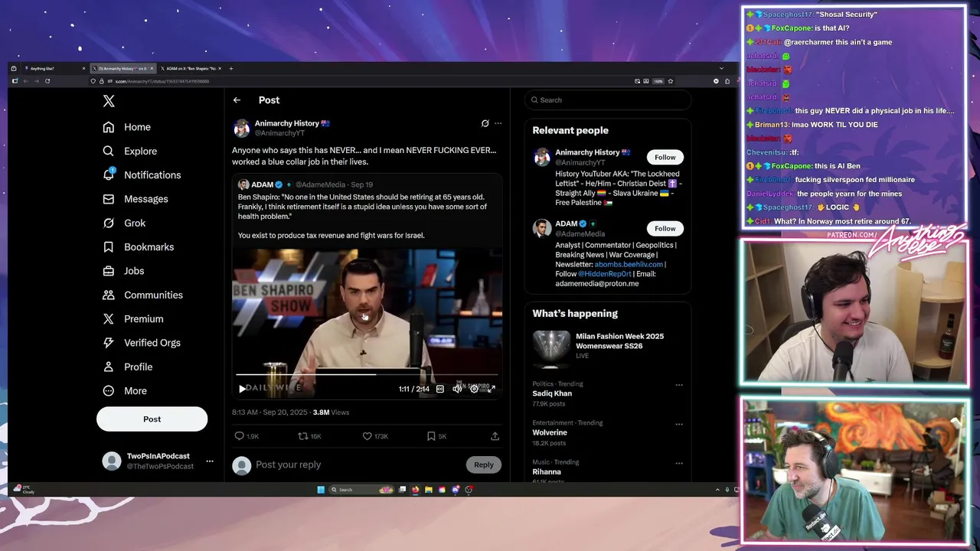The width and height of the screenshot is (980, 551).
Task: Open the Explore magnifier icon
Action: pyautogui.click(x=109, y=151)
